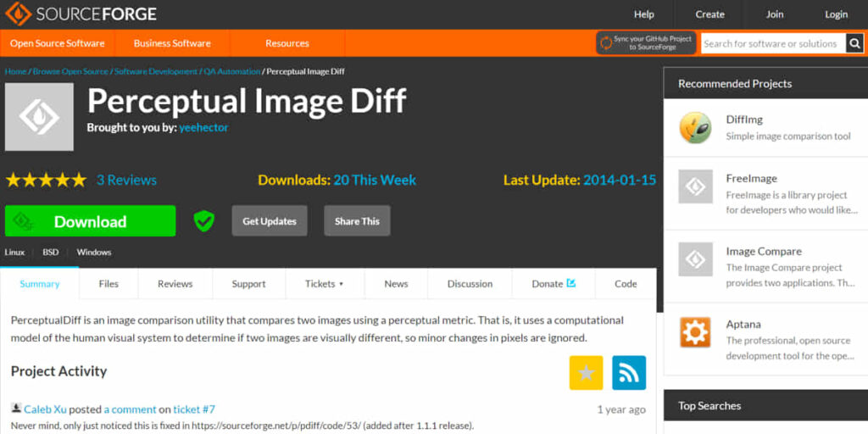Open the Business Software menu
The width and height of the screenshot is (868, 434).
(172, 43)
